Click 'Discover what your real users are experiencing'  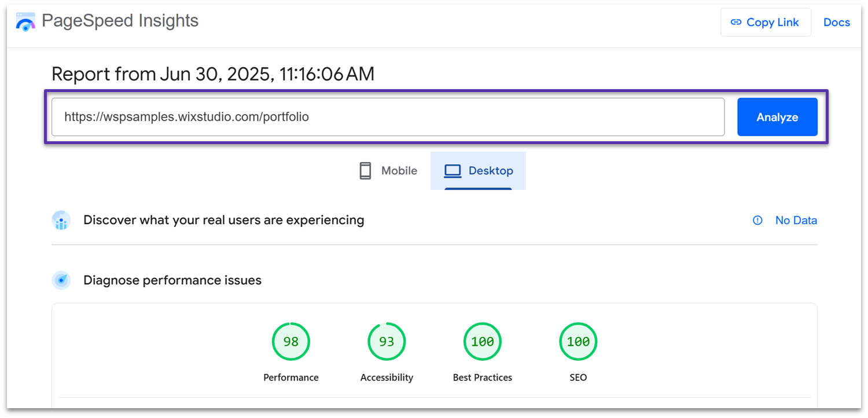click(224, 220)
